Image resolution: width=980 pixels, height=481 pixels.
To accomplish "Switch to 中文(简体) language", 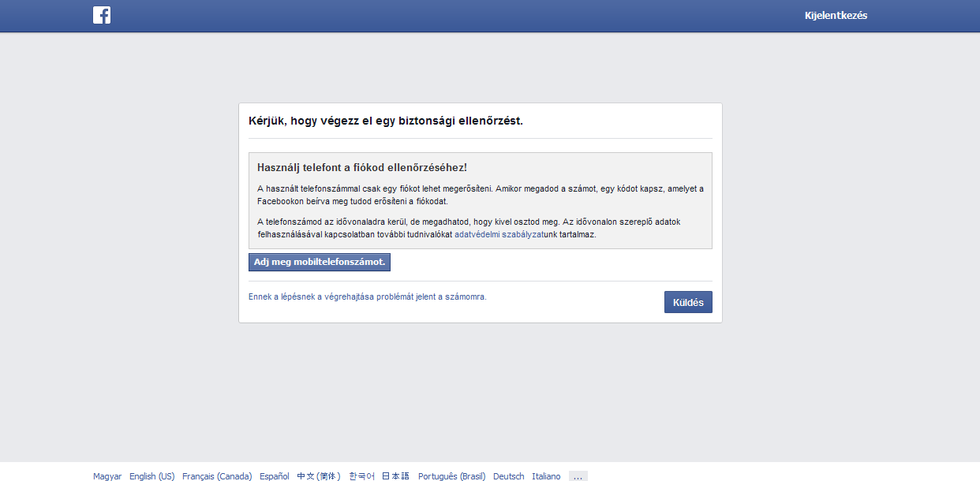I will (x=319, y=476).
